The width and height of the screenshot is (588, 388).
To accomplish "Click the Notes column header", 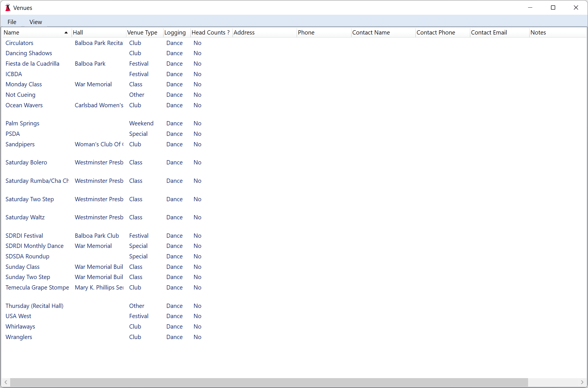I will [x=558, y=33].
